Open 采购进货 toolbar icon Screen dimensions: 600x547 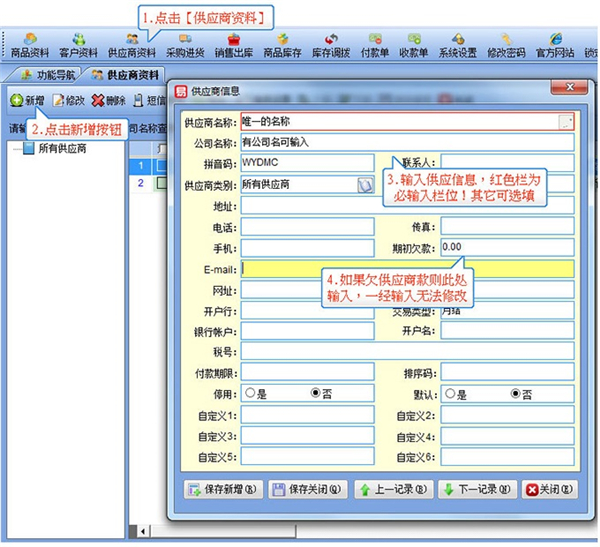(x=185, y=45)
